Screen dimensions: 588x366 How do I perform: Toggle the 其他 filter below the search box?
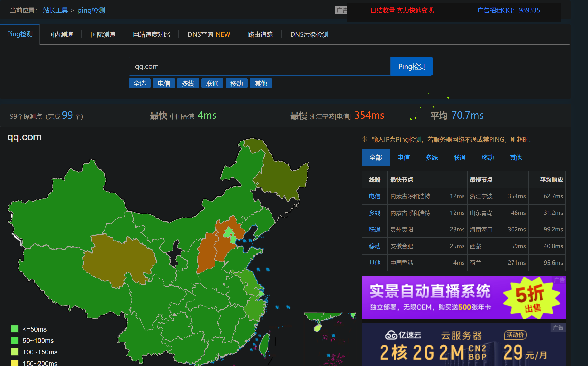pos(261,83)
